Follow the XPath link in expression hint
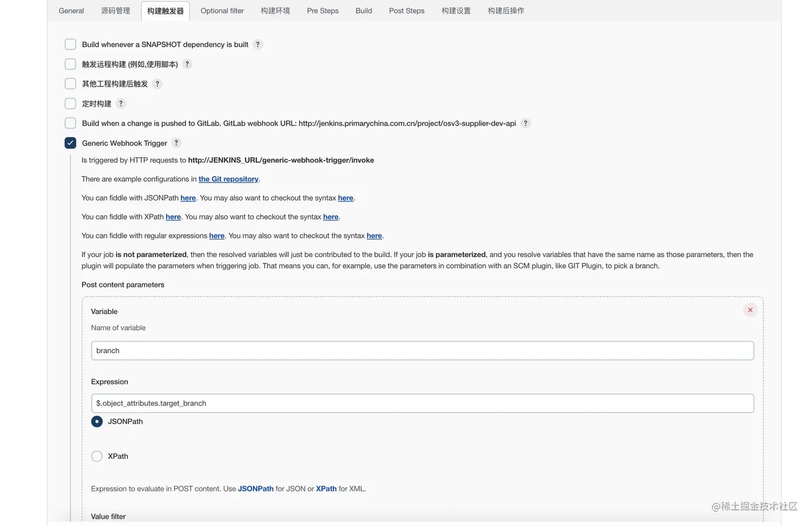812x526 pixels. tap(326, 489)
